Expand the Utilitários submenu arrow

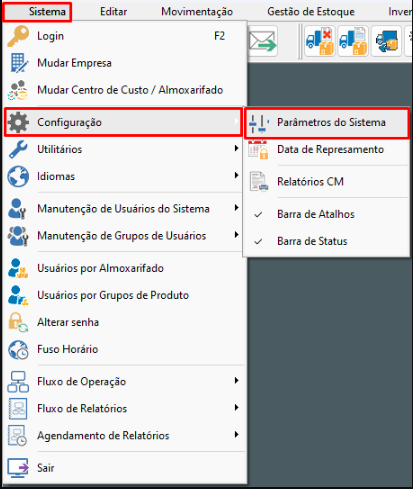pos(236,148)
